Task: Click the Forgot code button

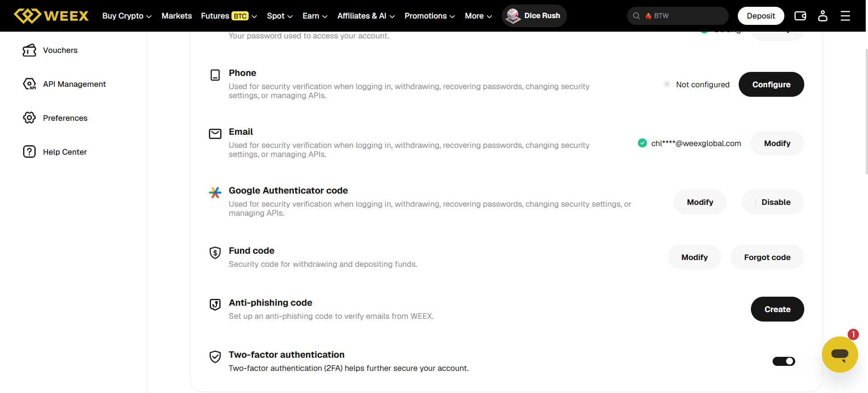Action: click(767, 257)
